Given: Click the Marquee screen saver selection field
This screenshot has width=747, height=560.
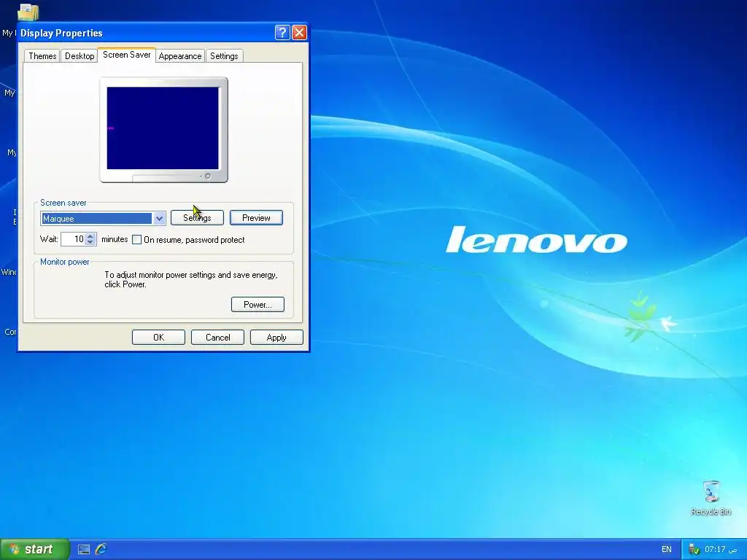Looking at the screenshot, I should point(97,219).
